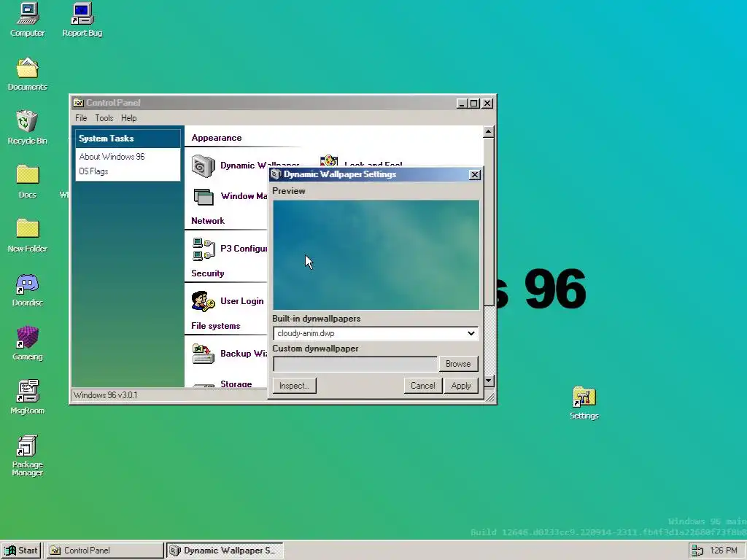Click the User Login icon

pyautogui.click(x=204, y=301)
